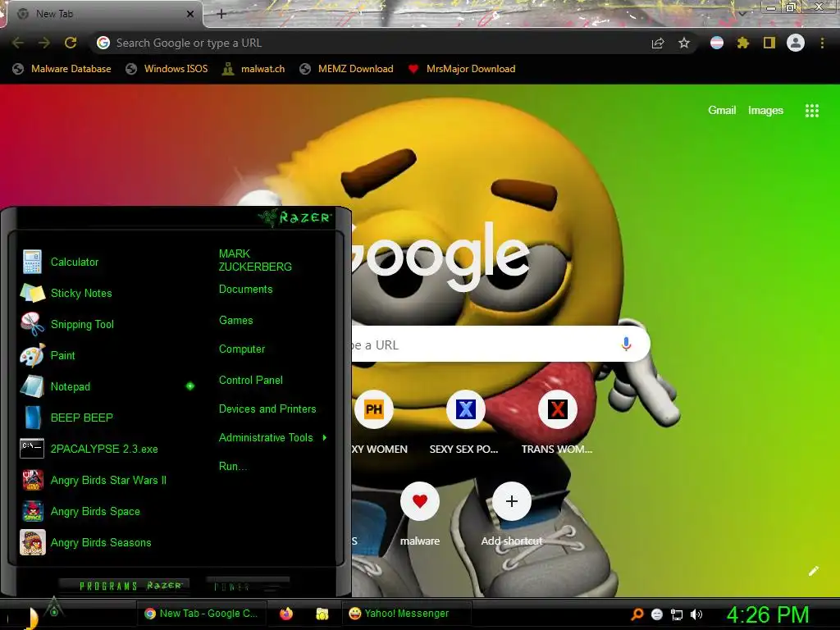Viewport: 840px width, 630px height.
Task: Click the Firefox taskbar icon
Action: pyautogui.click(x=286, y=614)
